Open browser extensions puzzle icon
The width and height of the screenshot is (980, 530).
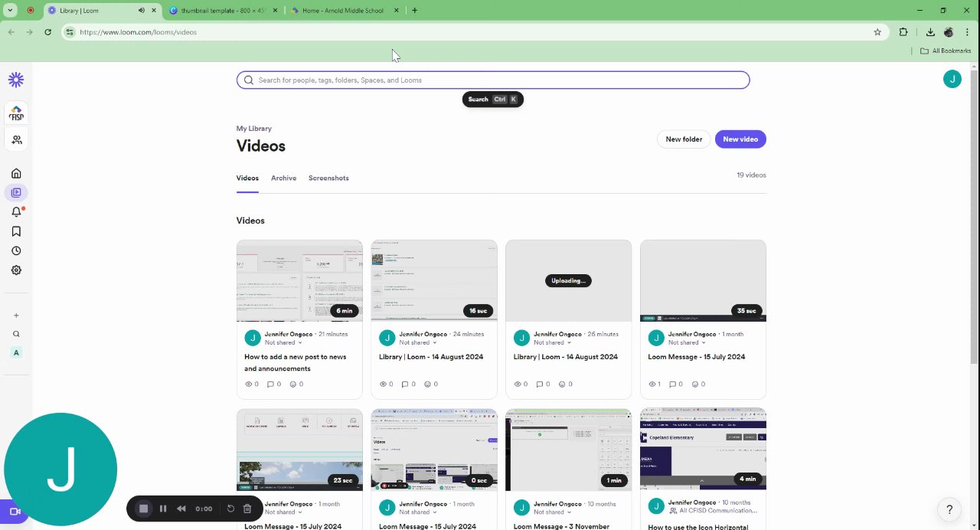click(x=903, y=32)
